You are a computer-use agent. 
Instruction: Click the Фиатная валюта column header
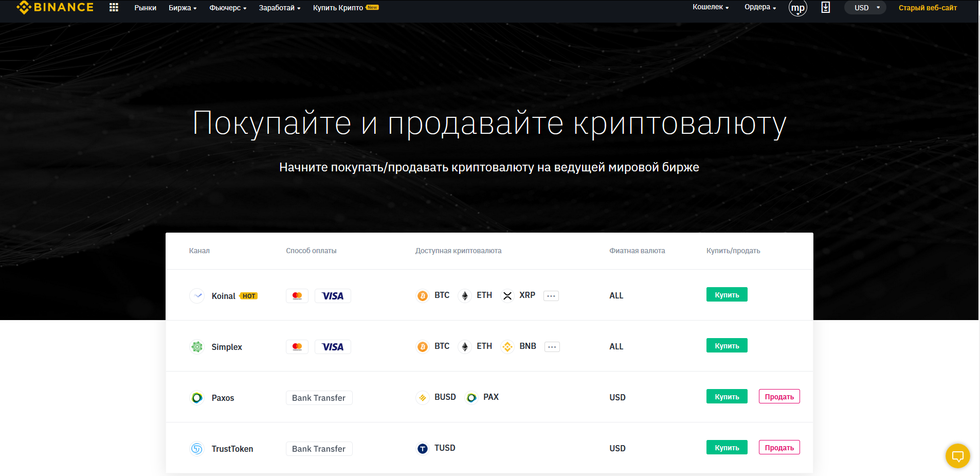(637, 251)
